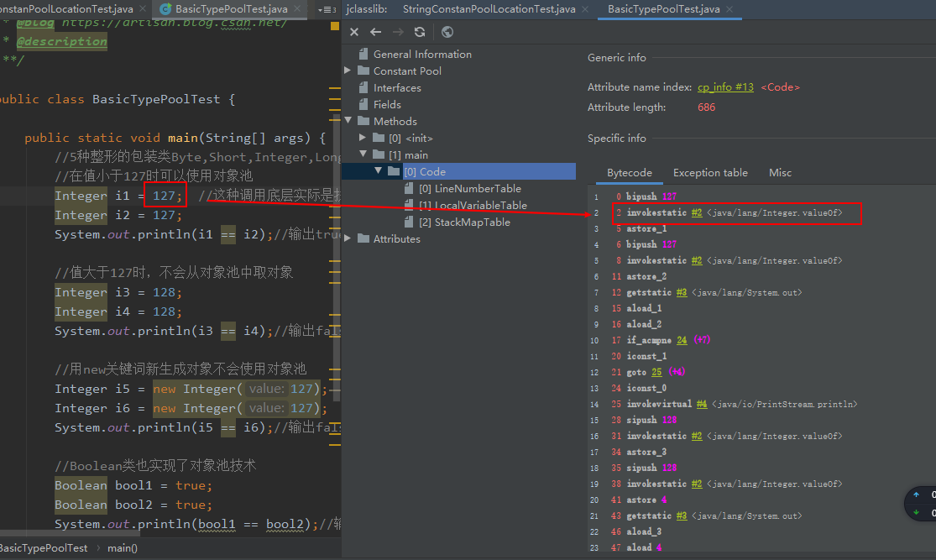
Task: Expand the Attributes node
Action: click(x=348, y=238)
